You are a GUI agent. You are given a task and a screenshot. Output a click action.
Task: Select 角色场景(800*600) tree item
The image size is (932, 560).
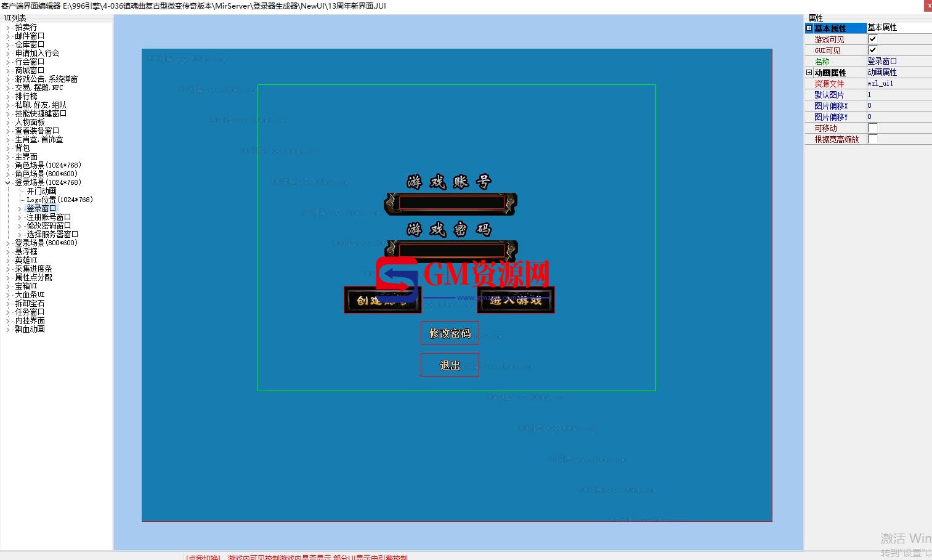[46, 174]
